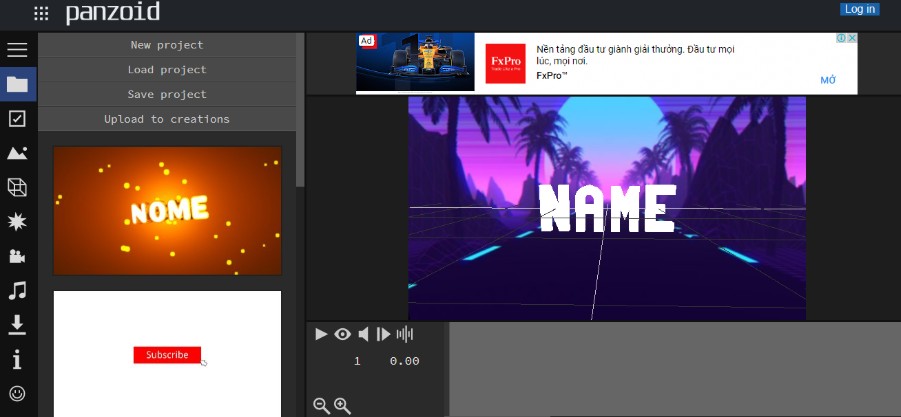Click the project panel vertical scrollbar
Image resolution: width=901 pixels, height=417 pixels.
pyautogui.click(x=300, y=109)
